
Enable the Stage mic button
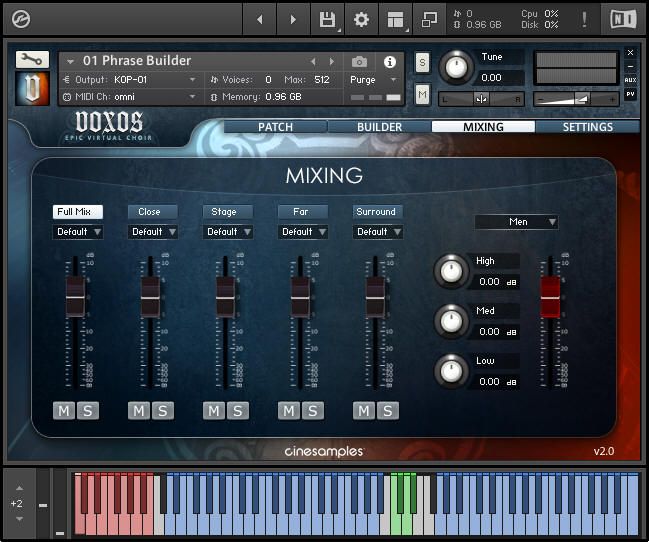tap(228, 212)
